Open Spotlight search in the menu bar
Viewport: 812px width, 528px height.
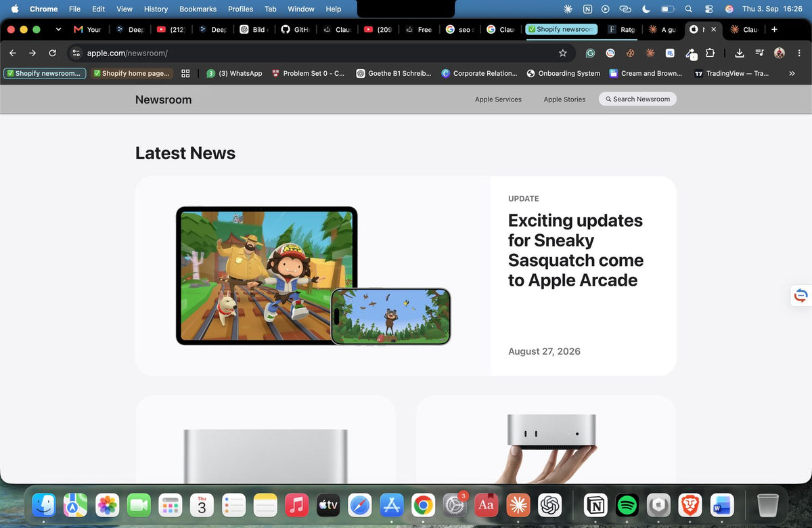pyautogui.click(x=688, y=9)
